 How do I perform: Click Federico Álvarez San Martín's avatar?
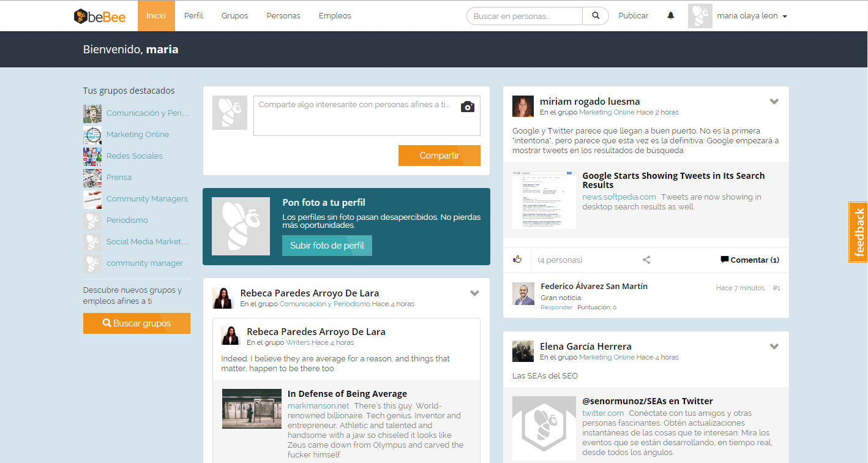pos(523,293)
